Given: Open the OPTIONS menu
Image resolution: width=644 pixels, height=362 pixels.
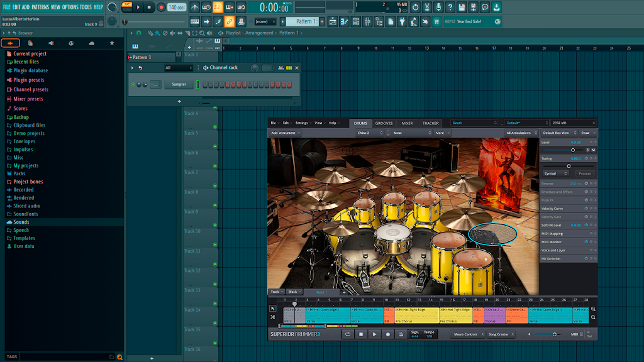Looking at the screenshot, I should (70, 7).
